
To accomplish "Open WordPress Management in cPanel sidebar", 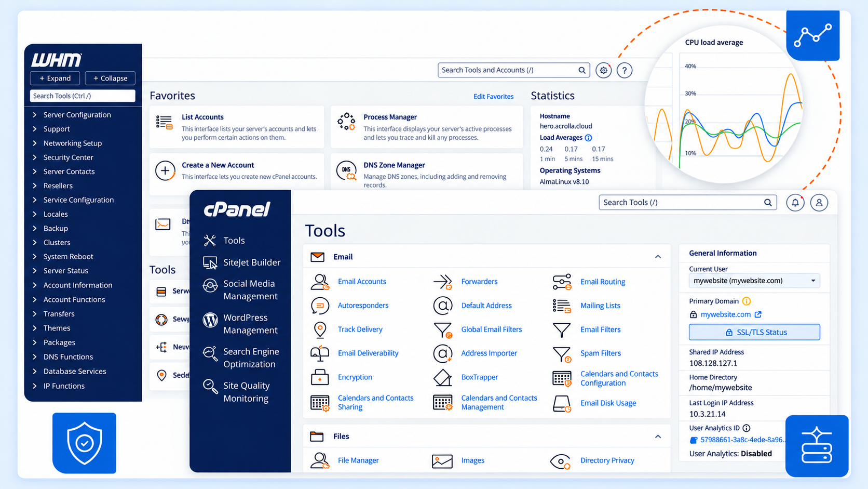I will coord(240,324).
